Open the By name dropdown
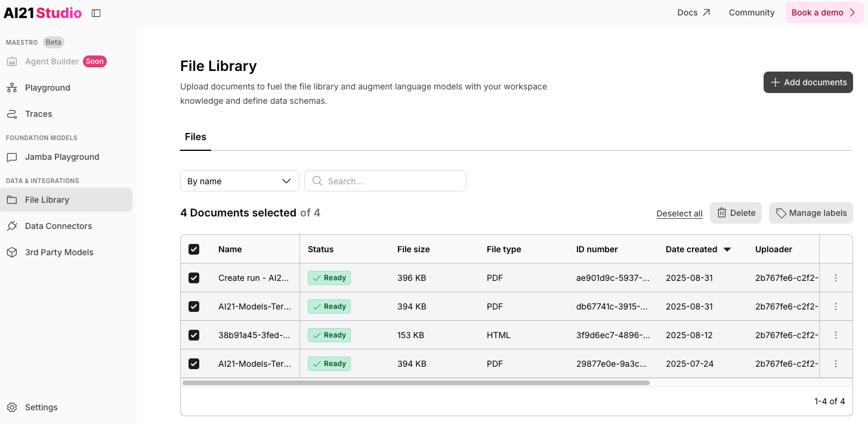 240,181
